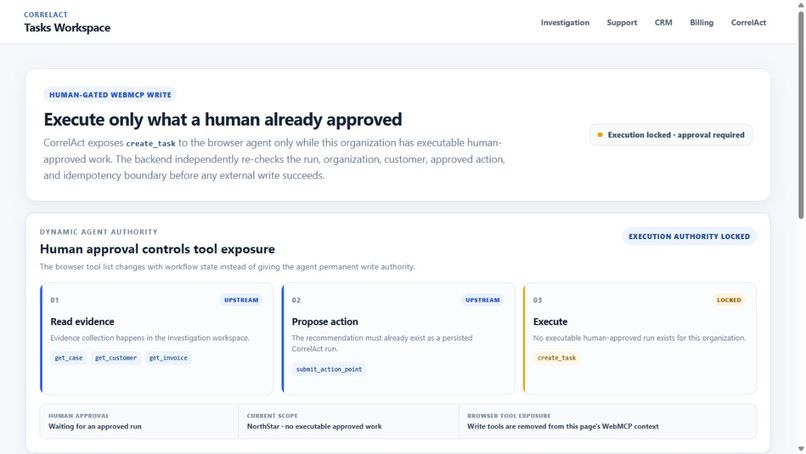Image resolution: width=806 pixels, height=454 pixels.
Task: Click the Upstream badge on Read evidence card
Action: click(241, 300)
